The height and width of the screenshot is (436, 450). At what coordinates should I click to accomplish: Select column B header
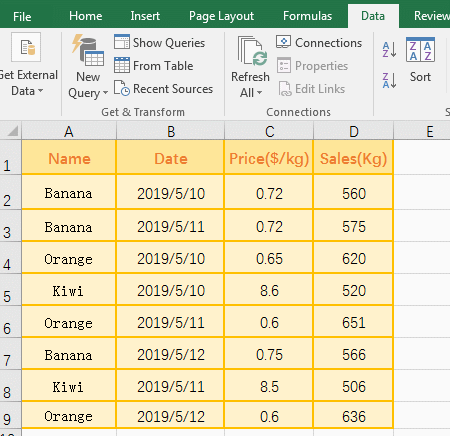[x=171, y=131]
